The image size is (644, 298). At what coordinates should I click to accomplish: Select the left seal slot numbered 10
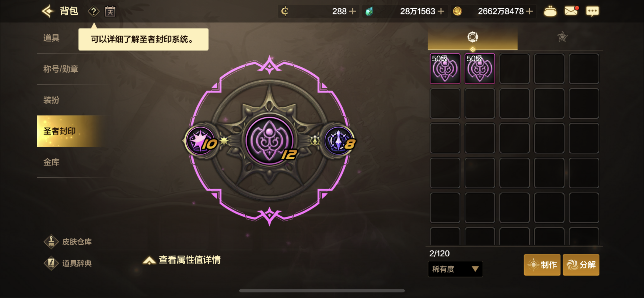201,141
